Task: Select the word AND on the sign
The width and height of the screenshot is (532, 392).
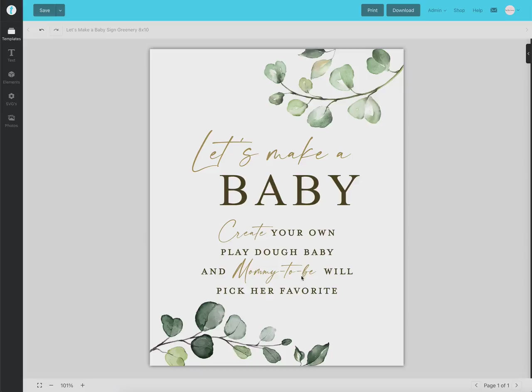Action: [x=214, y=272]
